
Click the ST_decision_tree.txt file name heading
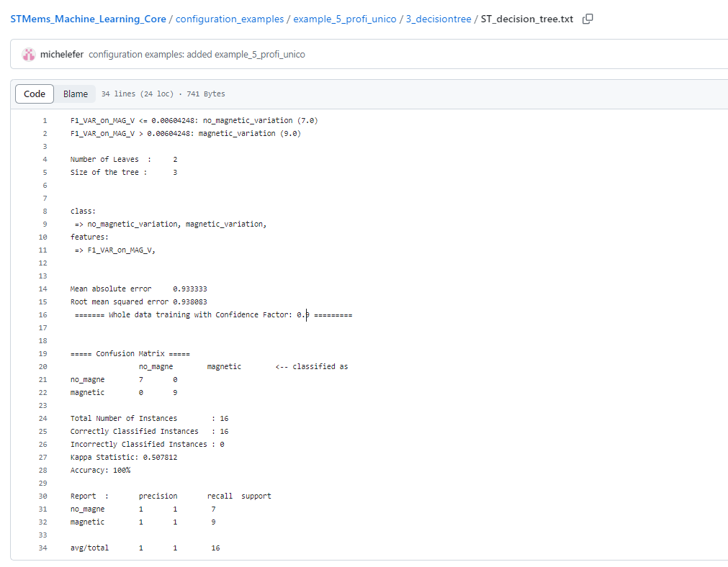526,19
